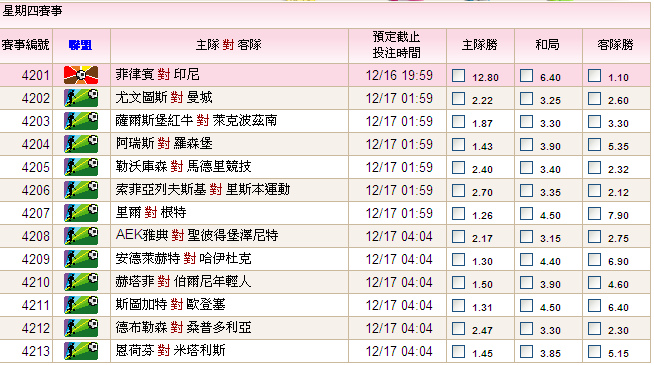Tick the home win 12.80 checkbox for match 4201
The width and height of the screenshot is (654, 365).
[x=458, y=76]
